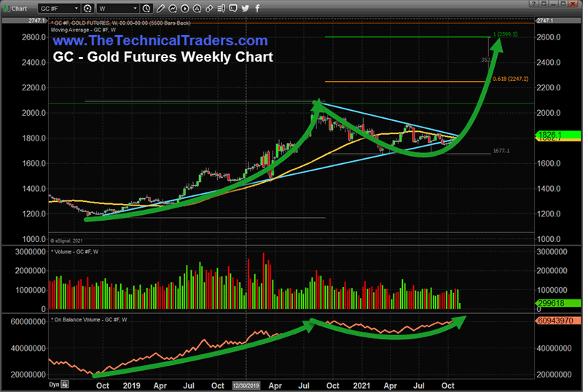Click the circled A alerts icon
Viewport: 583px width, 392px height.
pyautogui.click(x=197, y=8)
